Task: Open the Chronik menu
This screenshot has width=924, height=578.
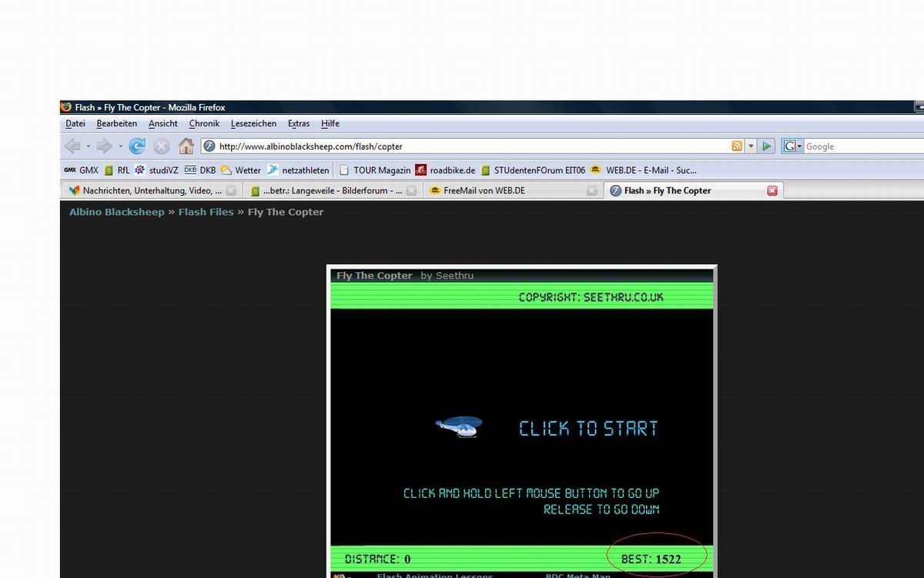Action: (204, 123)
